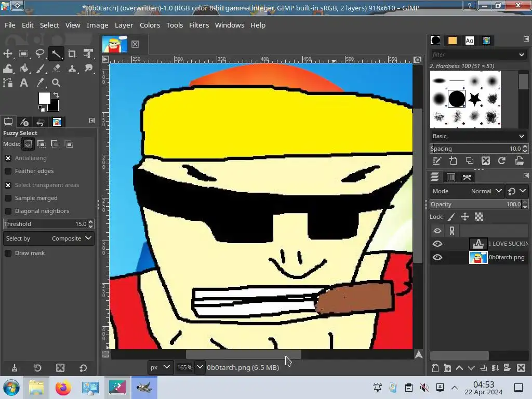Open the Colors menu
This screenshot has width=532, height=399.
pyautogui.click(x=150, y=25)
